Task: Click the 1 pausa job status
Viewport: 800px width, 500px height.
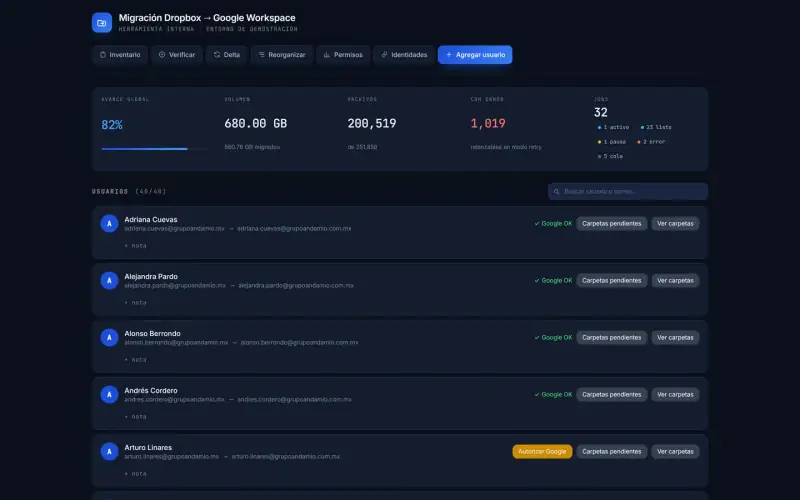Action: point(612,142)
